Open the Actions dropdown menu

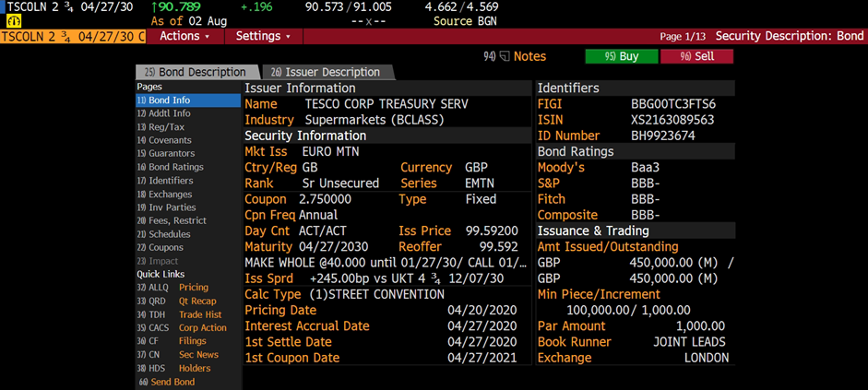(184, 36)
